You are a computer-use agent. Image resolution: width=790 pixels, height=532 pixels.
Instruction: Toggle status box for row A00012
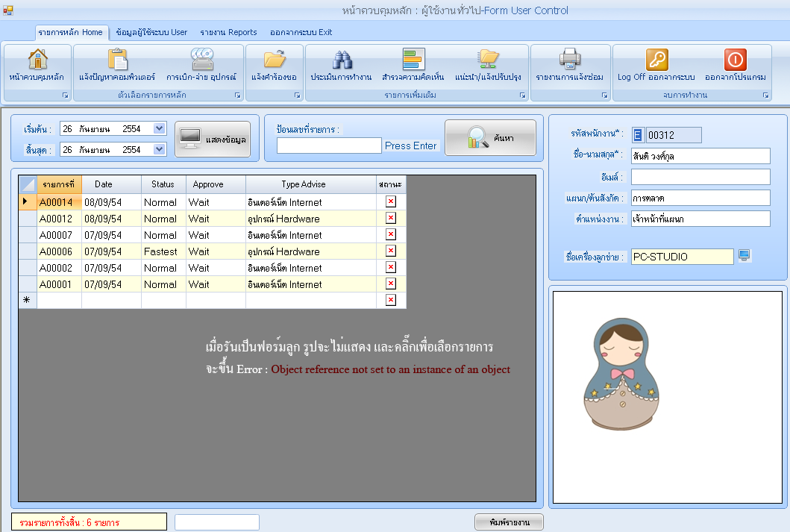(x=390, y=218)
